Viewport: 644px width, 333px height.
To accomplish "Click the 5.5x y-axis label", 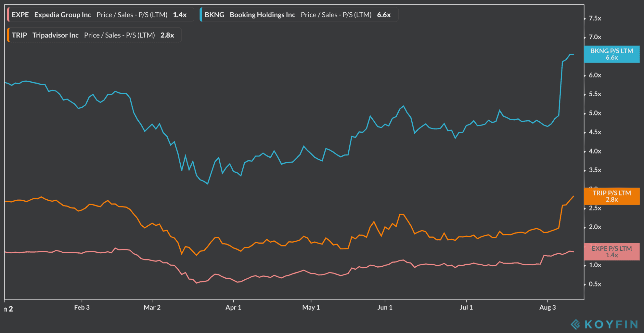I will [595, 94].
